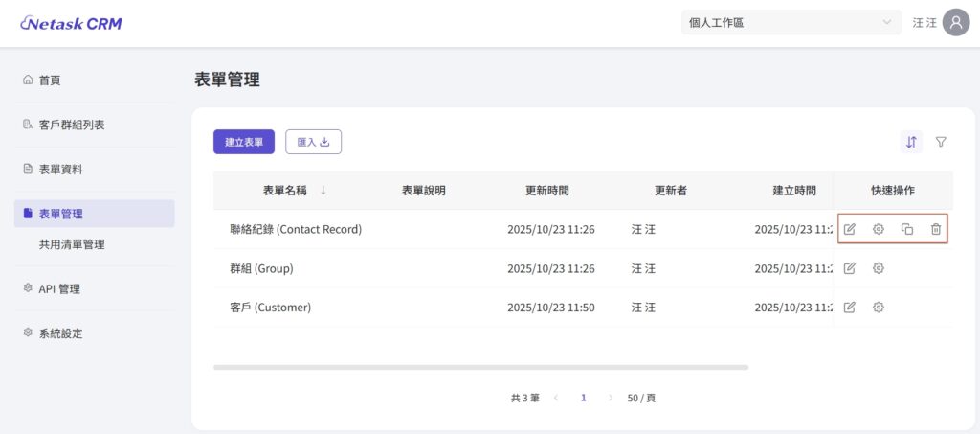Open the 50/頁 page size selector
Image resolution: width=980 pixels, height=434 pixels.
640,397
